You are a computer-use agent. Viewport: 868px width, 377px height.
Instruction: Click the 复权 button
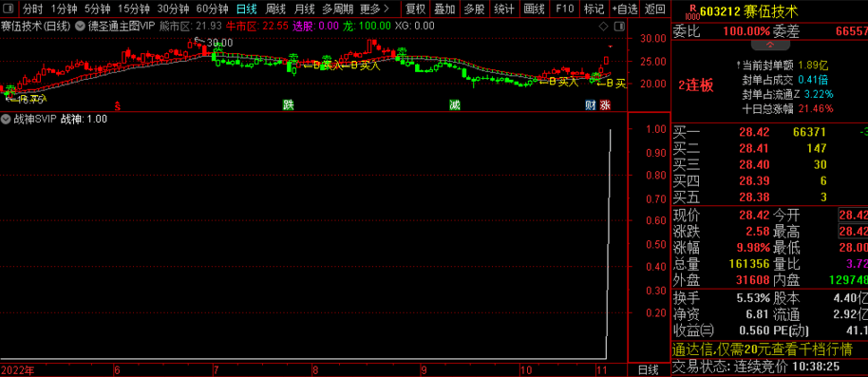(415, 9)
